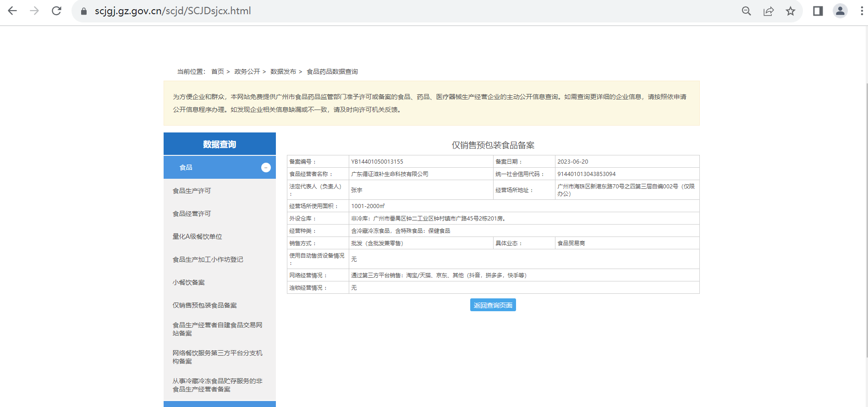This screenshot has height=407, width=868.
Task: Click the browser back arrow
Action: point(12,11)
